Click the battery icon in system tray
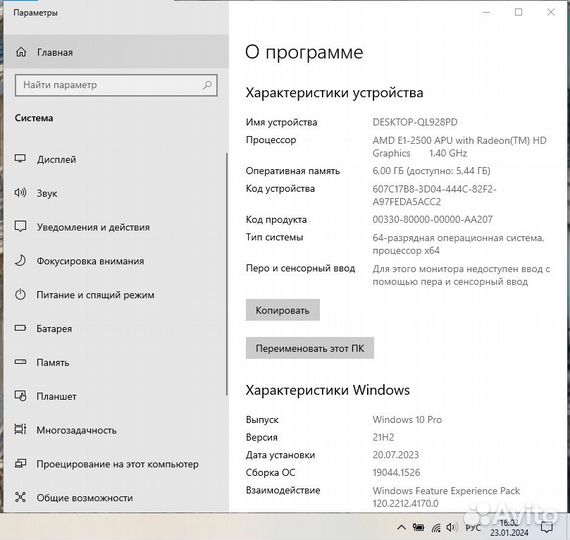 click(x=418, y=527)
